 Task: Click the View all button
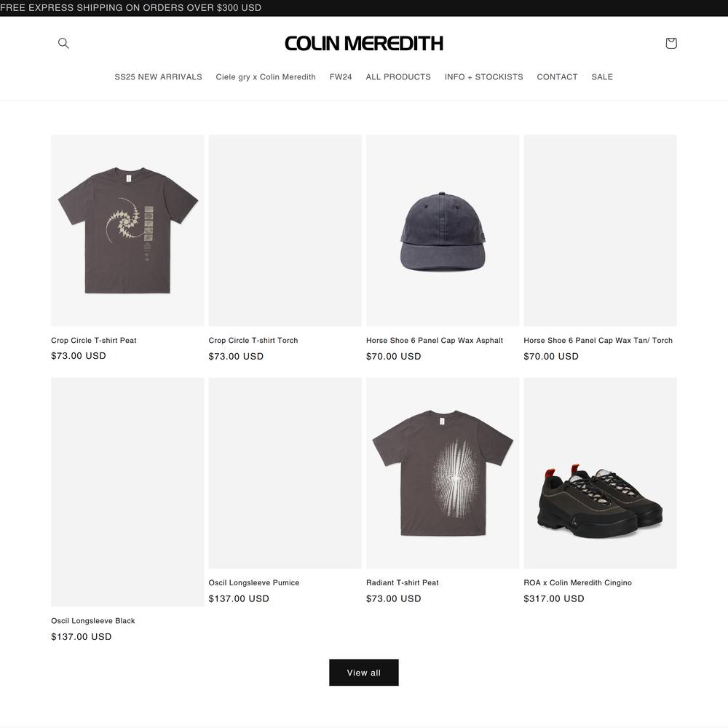click(364, 672)
